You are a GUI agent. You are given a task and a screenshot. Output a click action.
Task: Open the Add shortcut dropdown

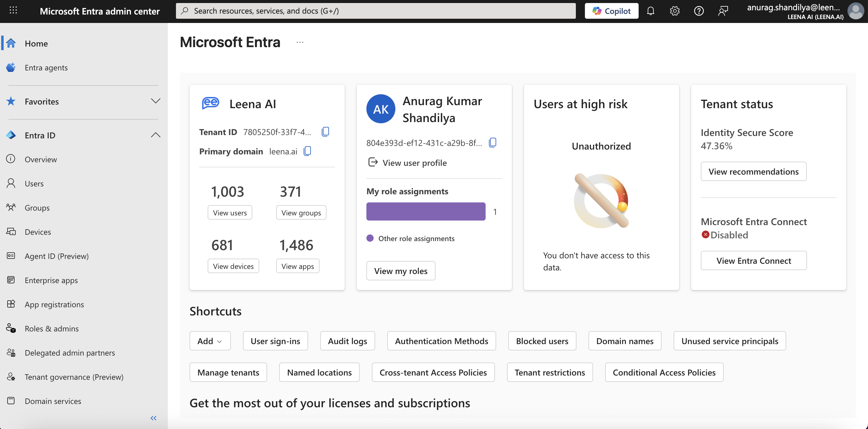(209, 341)
